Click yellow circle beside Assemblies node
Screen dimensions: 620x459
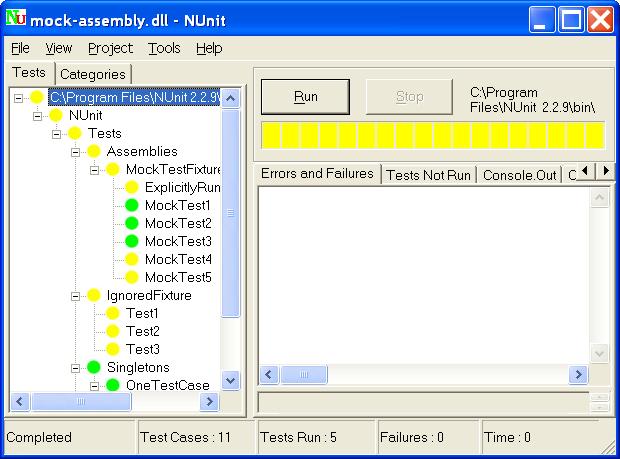(x=94, y=151)
